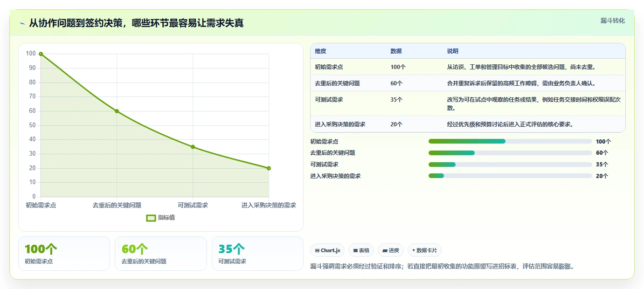Click the chart data point at 初始需求点
Viewport: 644px width, 289px height.
pyautogui.click(x=41, y=54)
